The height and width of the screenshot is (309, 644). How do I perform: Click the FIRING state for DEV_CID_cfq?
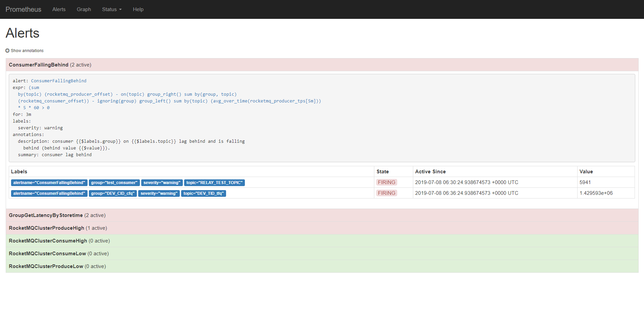pyautogui.click(x=387, y=193)
